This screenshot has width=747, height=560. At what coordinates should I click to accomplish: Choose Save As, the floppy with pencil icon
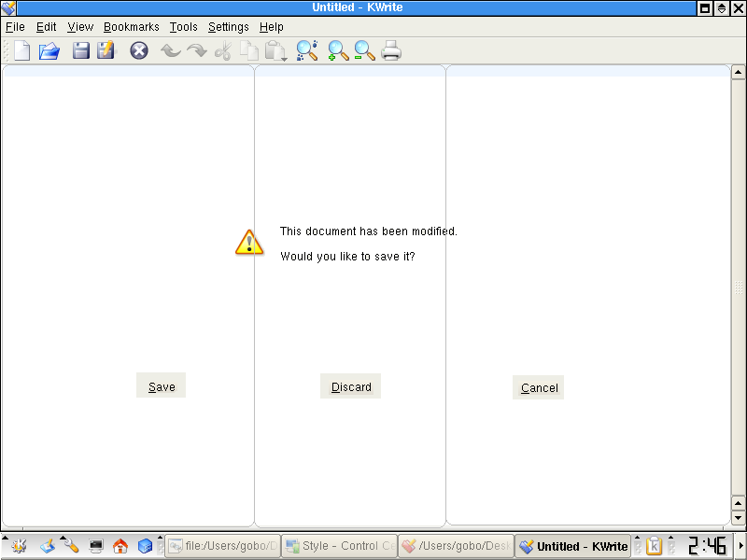click(x=106, y=50)
